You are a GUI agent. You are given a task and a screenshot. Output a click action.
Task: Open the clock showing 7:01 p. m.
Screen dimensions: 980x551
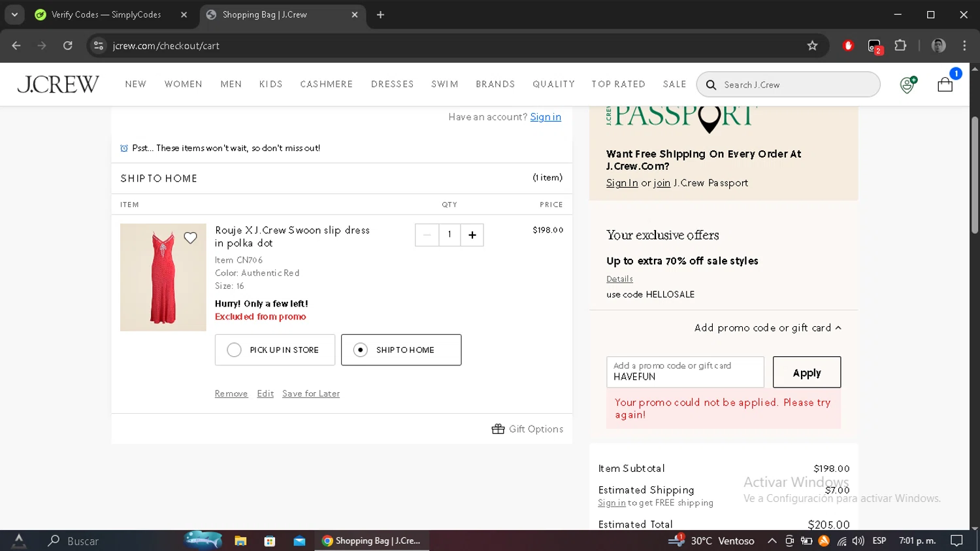[917, 541]
